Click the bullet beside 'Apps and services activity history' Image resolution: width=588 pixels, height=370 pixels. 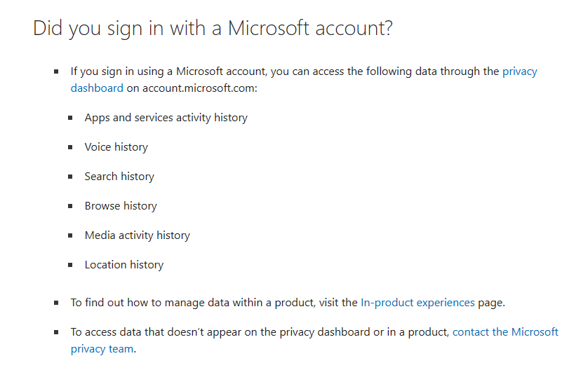pyautogui.click(x=70, y=118)
